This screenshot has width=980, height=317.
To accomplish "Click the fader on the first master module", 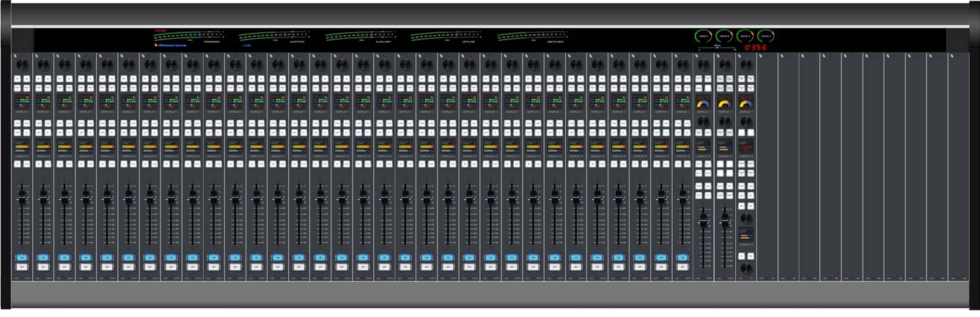I will [x=704, y=220].
